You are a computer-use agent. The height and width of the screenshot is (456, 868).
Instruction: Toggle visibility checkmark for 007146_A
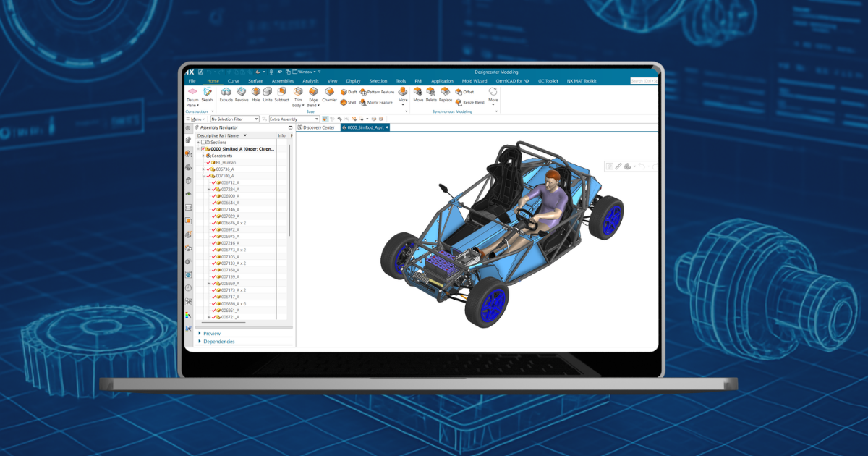click(x=214, y=209)
